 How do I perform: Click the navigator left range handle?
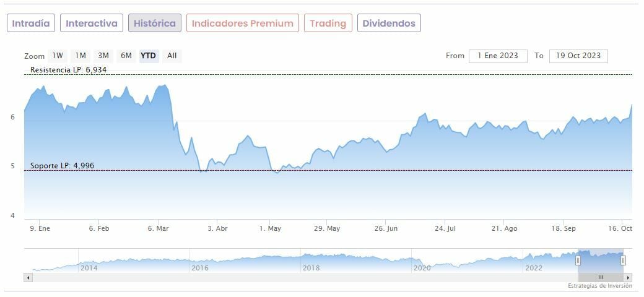pyautogui.click(x=578, y=260)
